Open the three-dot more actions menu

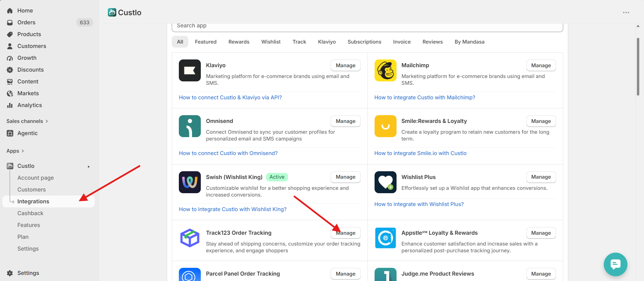coord(626,12)
